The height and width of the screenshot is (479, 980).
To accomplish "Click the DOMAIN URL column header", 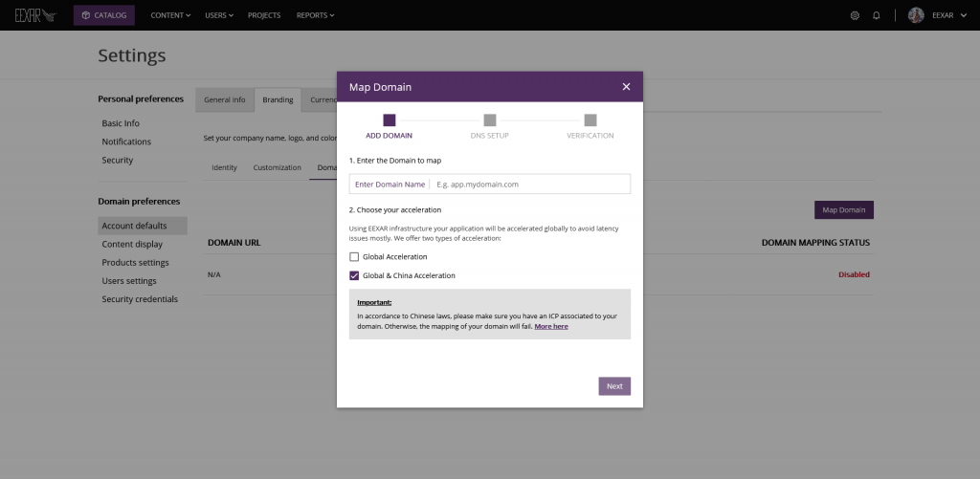I will pos(234,242).
